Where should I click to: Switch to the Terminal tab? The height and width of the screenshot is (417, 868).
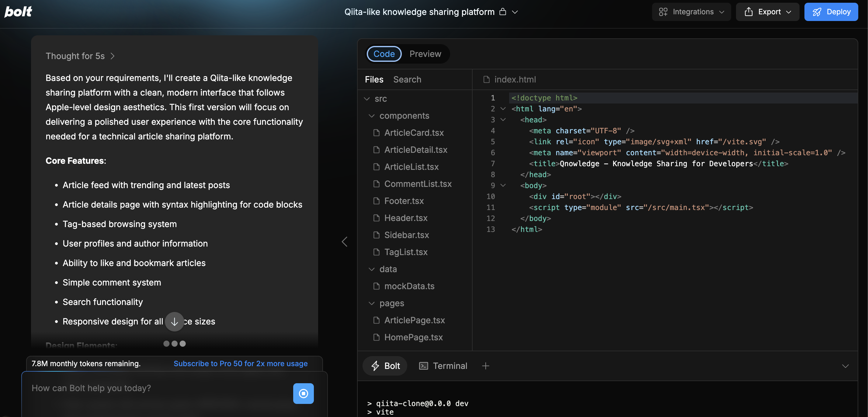pyautogui.click(x=443, y=366)
